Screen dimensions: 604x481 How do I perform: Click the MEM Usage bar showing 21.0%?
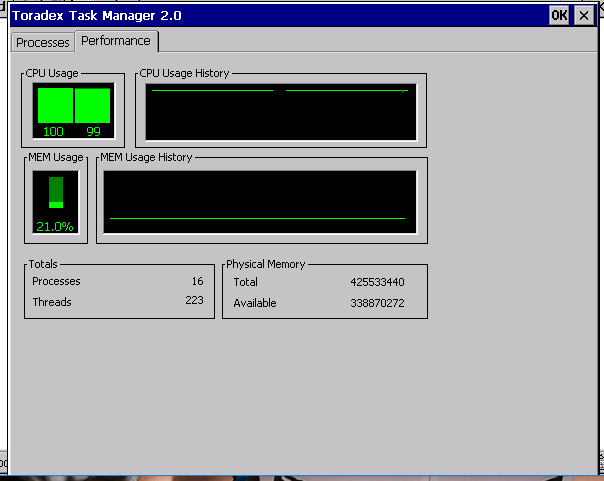tap(56, 193)
